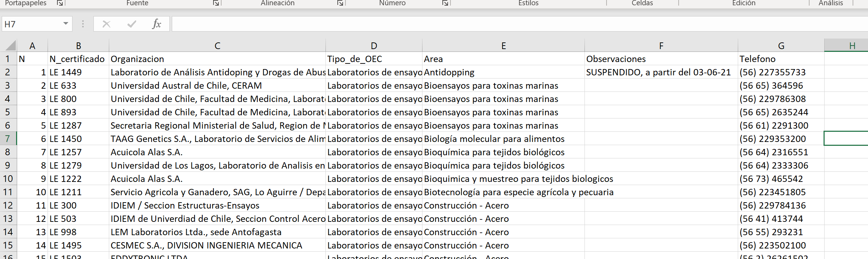868x259 pixels.
Task: Click the Antidopping area cell
Action: 503,72
